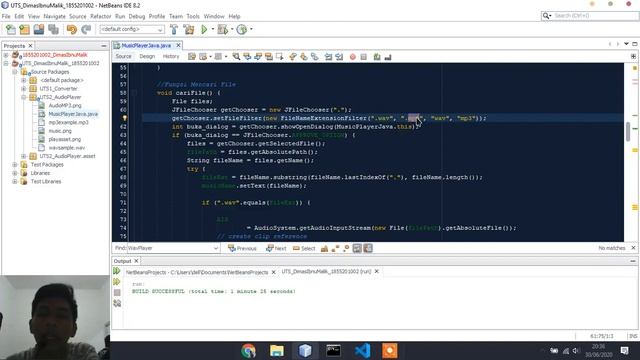
Task: Switch to the Source editor view
Action: [123, 56]
